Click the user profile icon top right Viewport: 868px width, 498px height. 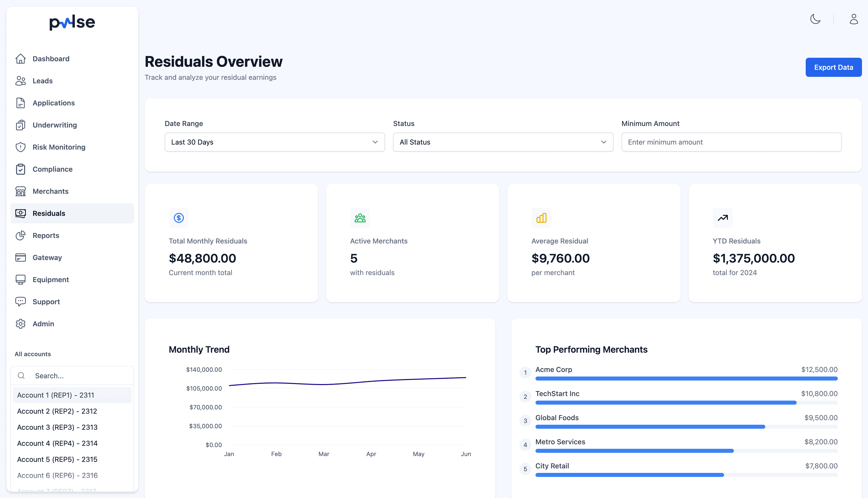click(x=854, y=20)
